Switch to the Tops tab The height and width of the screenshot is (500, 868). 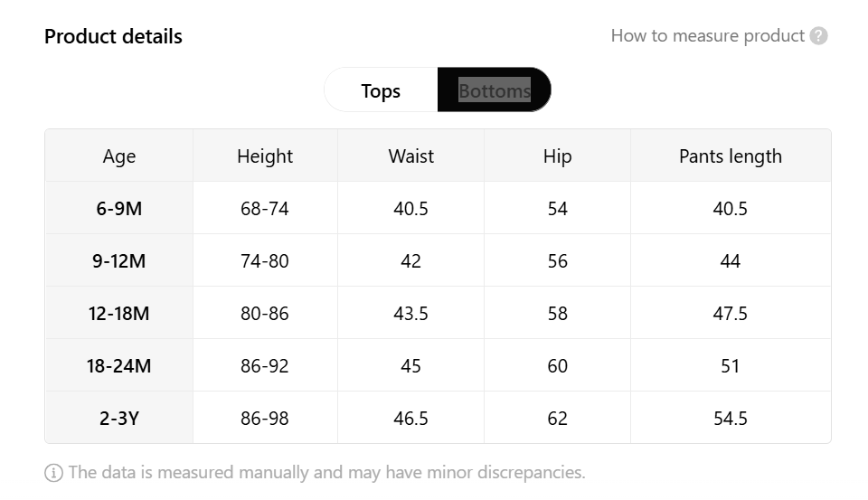(x=381, y=90)
